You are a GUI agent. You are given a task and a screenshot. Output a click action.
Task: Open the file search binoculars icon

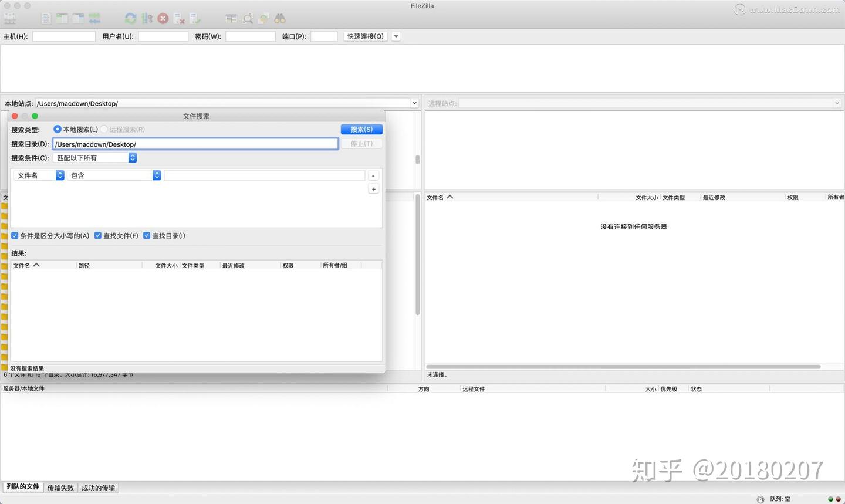(x=279, y=18)
